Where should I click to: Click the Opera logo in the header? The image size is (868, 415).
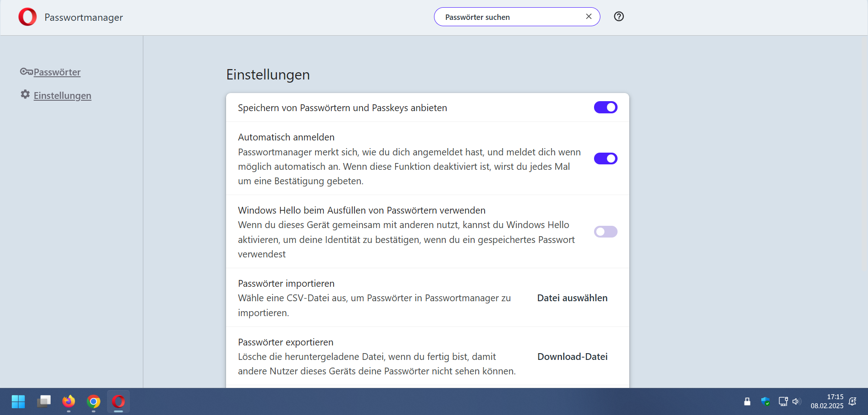point(28,17)
